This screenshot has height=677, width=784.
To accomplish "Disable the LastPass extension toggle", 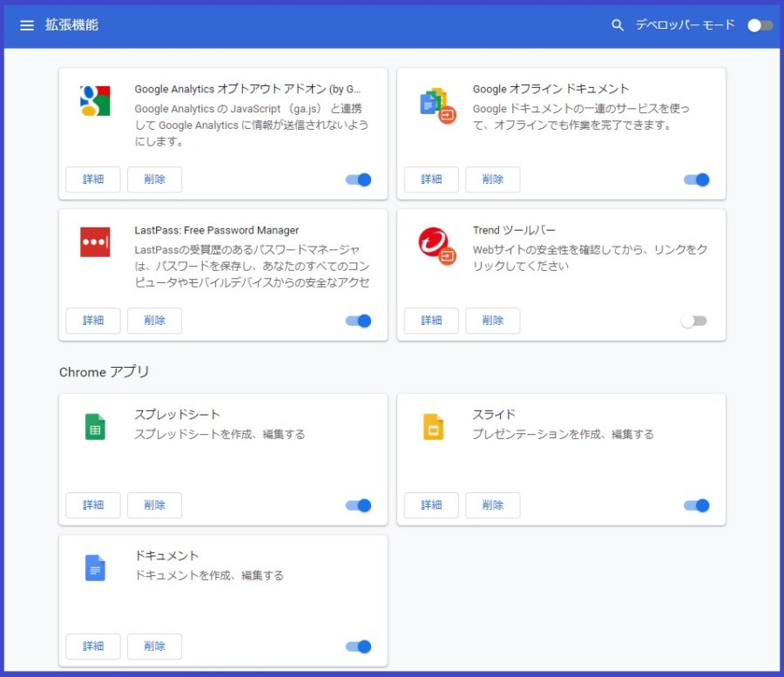I will pyautogui.click(x=359, y=321).
